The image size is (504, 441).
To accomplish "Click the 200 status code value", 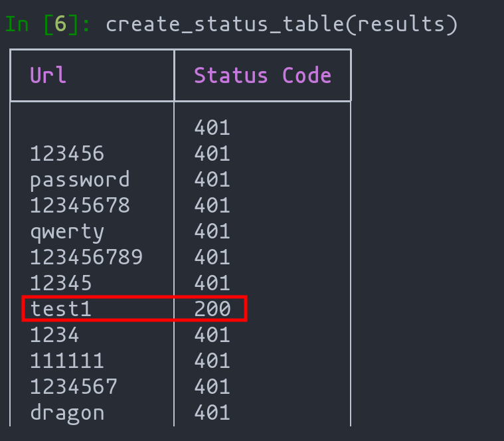I will 212,309.
